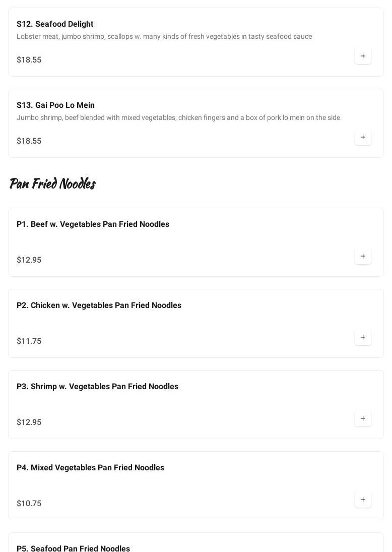Screen dimensions: 392x552
Task: Open P1. Beef w. Vegetables item name
Action: [93, 224]
